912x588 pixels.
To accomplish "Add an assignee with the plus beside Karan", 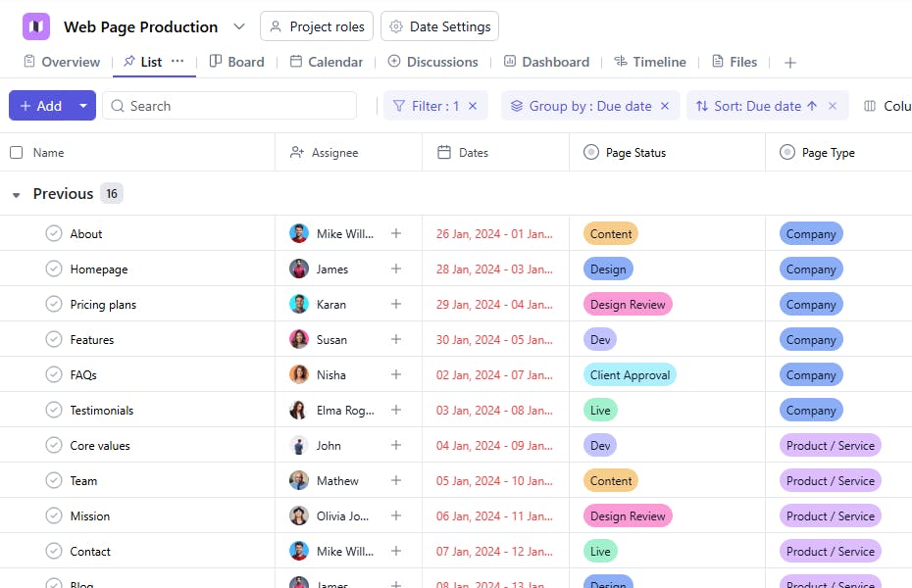I will click(x=396, y=305).
